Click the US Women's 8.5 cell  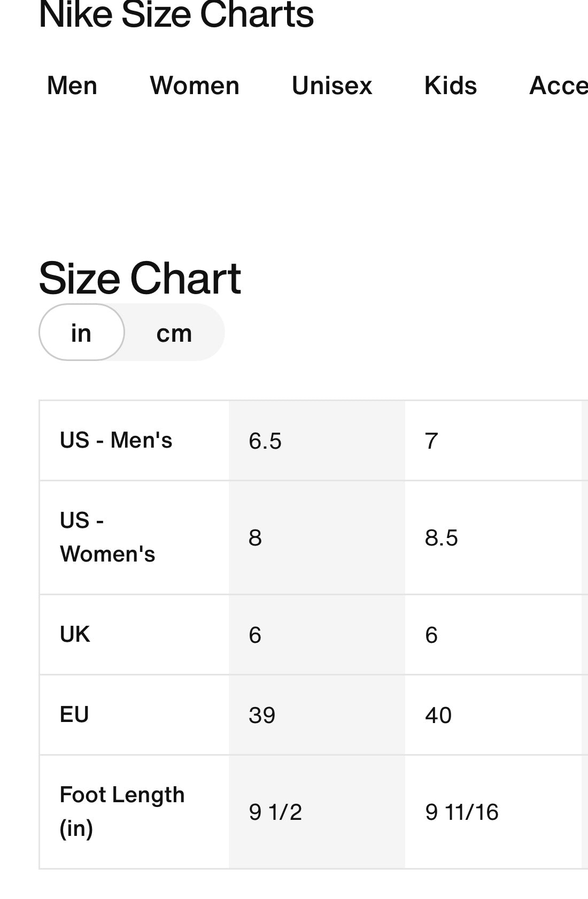pyautogui.click(x=493, y=537)
